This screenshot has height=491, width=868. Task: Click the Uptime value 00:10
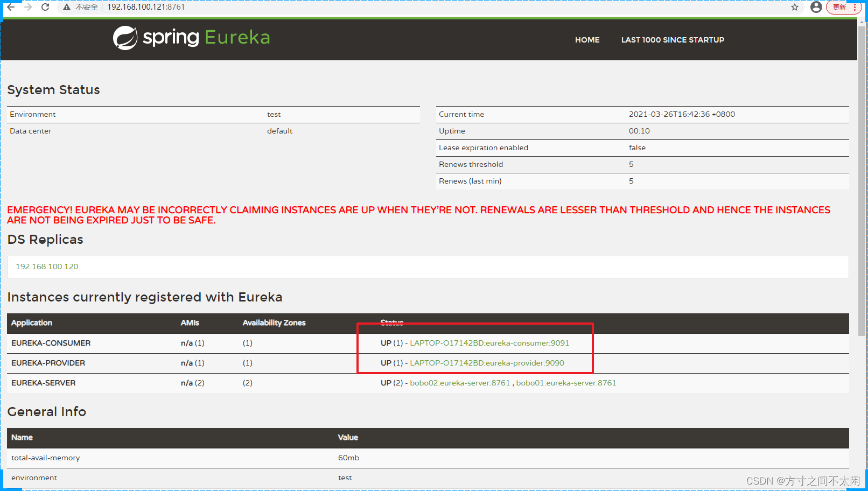point(639,131)
